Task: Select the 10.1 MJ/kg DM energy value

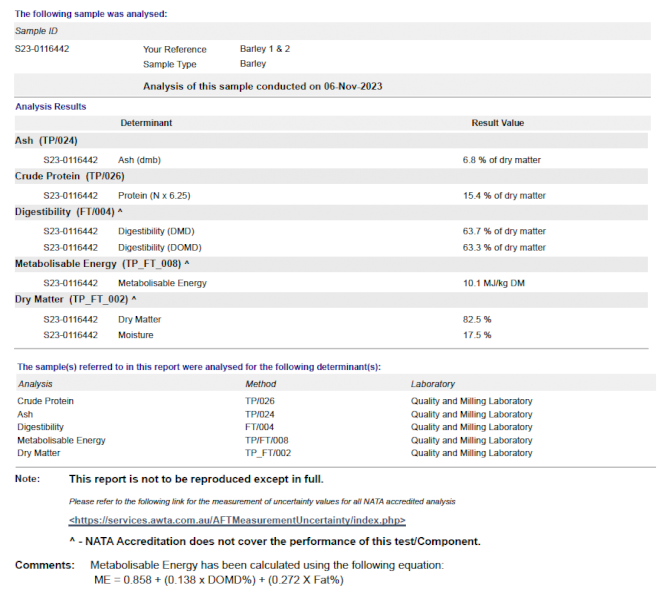Action: coord(493,283)
